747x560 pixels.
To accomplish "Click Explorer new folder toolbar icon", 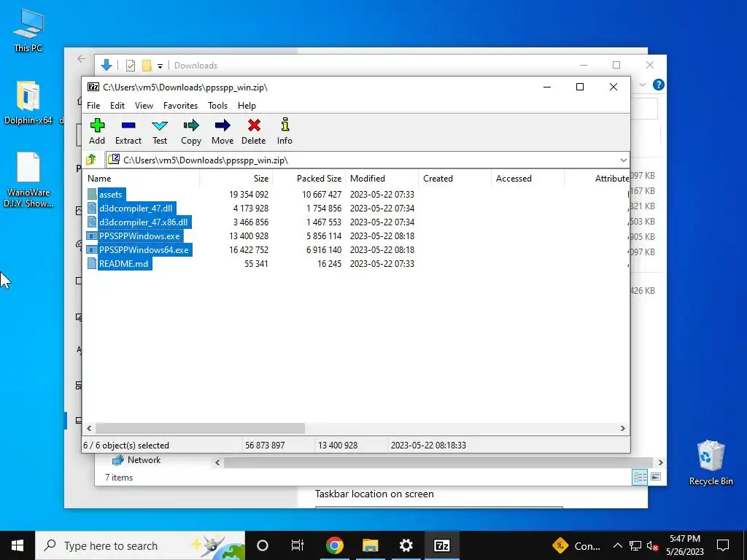I will click(147, 66).
